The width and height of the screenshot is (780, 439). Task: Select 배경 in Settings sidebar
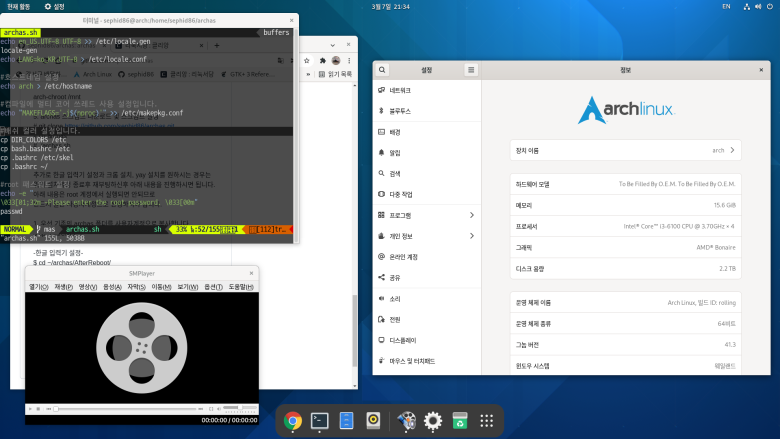click(x=427, y=132)
